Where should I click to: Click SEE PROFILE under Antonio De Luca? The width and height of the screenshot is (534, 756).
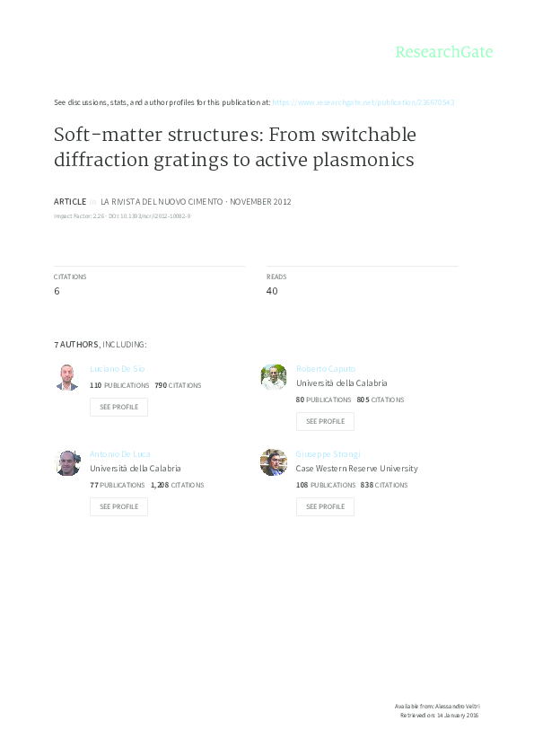[x=118, y=506]
